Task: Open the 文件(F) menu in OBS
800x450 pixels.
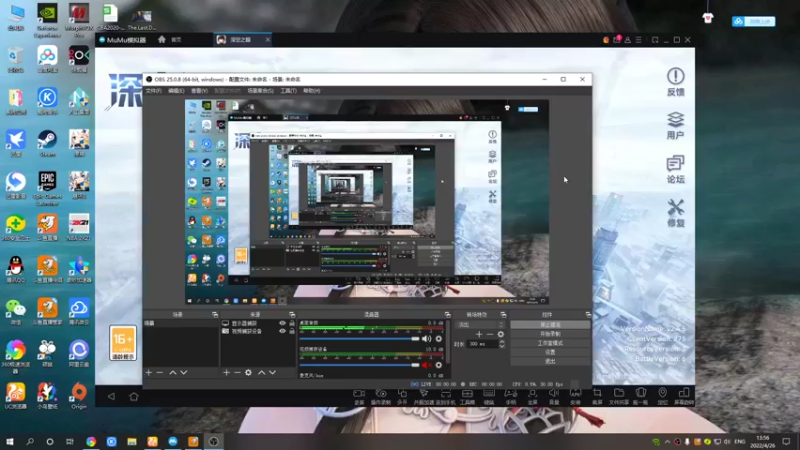Action: [153, 91]
